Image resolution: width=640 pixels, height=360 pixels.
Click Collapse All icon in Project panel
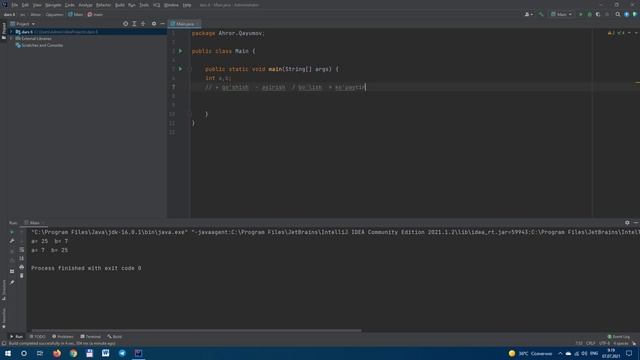pyautogui.click(x=143, y=24)
